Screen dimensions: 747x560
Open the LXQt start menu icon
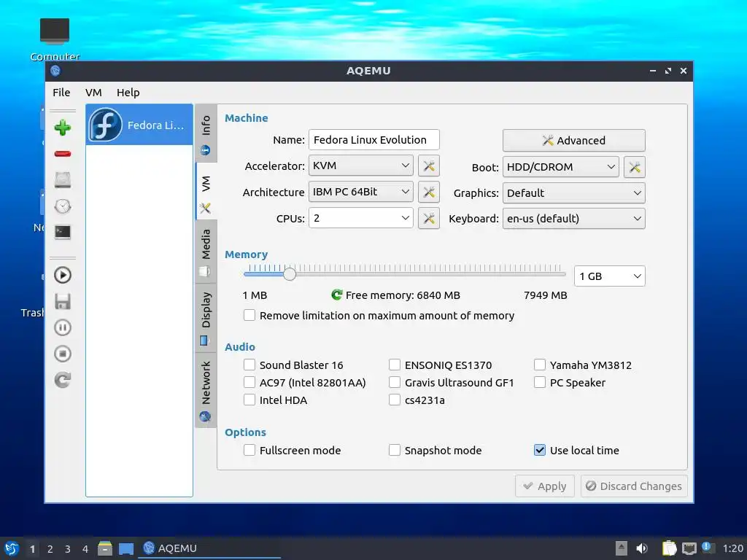click(12, 548)
